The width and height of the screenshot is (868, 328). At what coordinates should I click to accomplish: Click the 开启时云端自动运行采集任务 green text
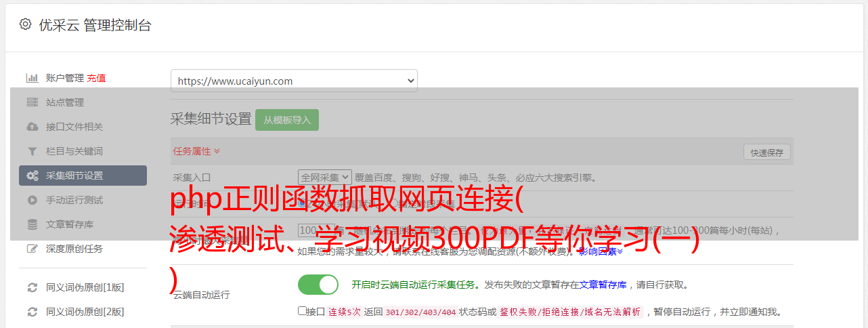(x=412, y=285)
